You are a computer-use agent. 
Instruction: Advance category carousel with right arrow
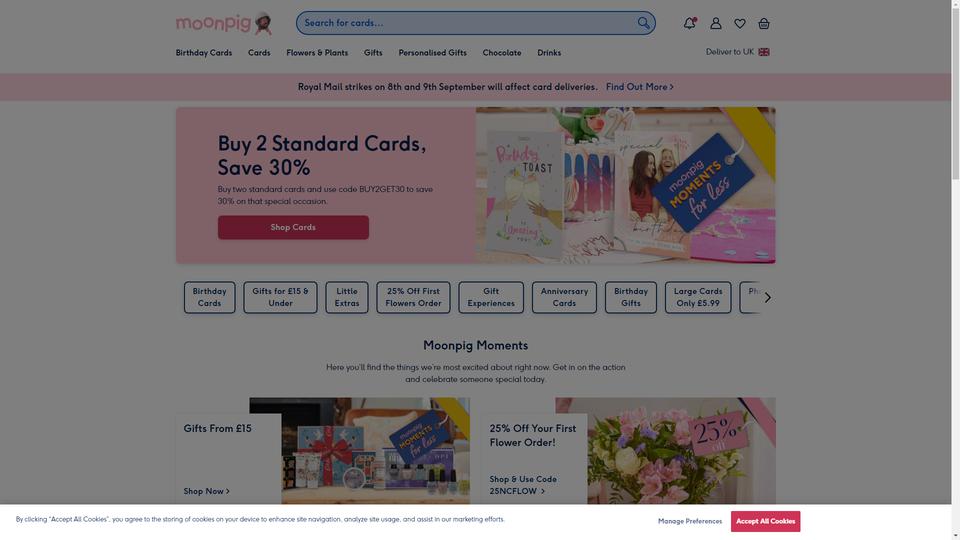[767, 298]
